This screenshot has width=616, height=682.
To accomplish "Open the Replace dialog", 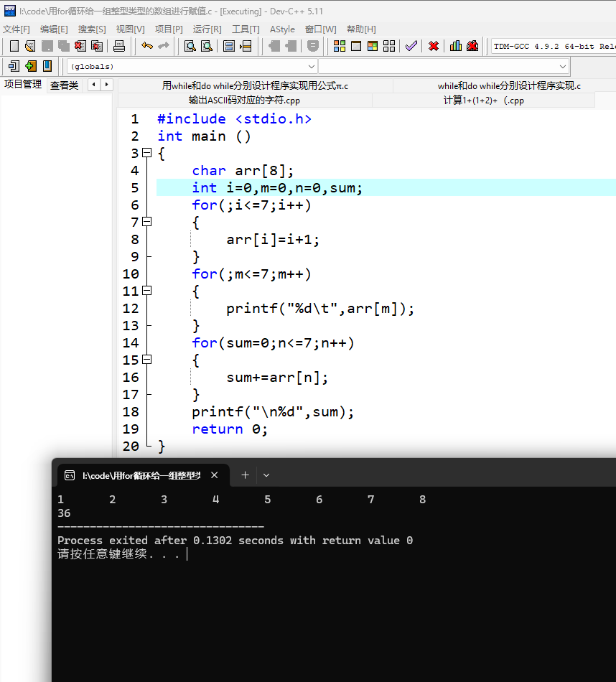I will [207, 46].
